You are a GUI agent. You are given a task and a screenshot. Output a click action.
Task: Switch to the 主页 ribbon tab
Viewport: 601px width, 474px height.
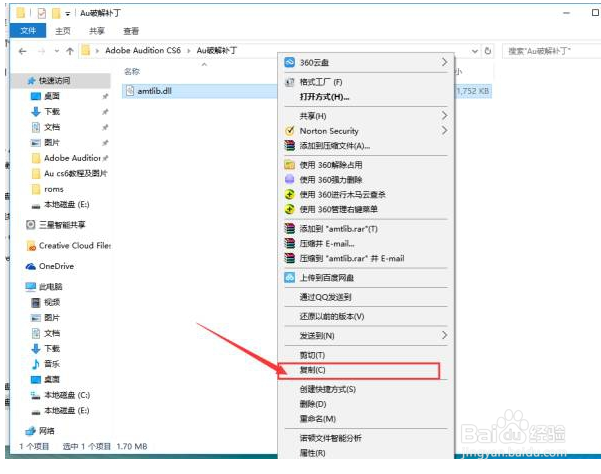pos(63,31)
